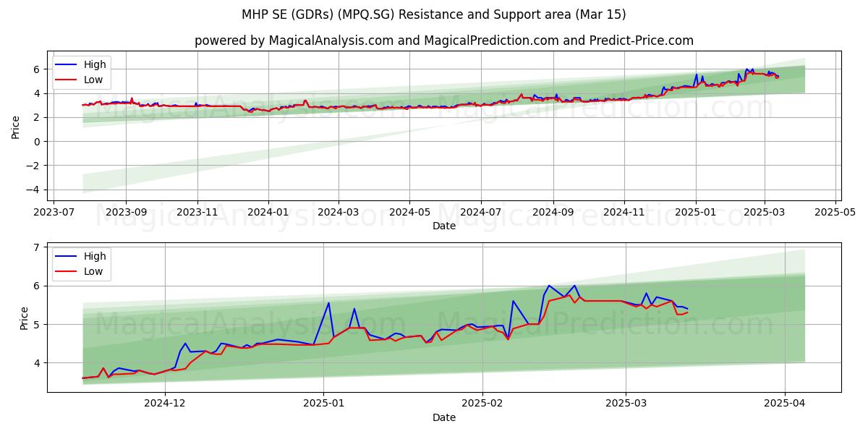Click the '7' y-axis tick of bottom chart
868x434 pixels.
(37, 247)
